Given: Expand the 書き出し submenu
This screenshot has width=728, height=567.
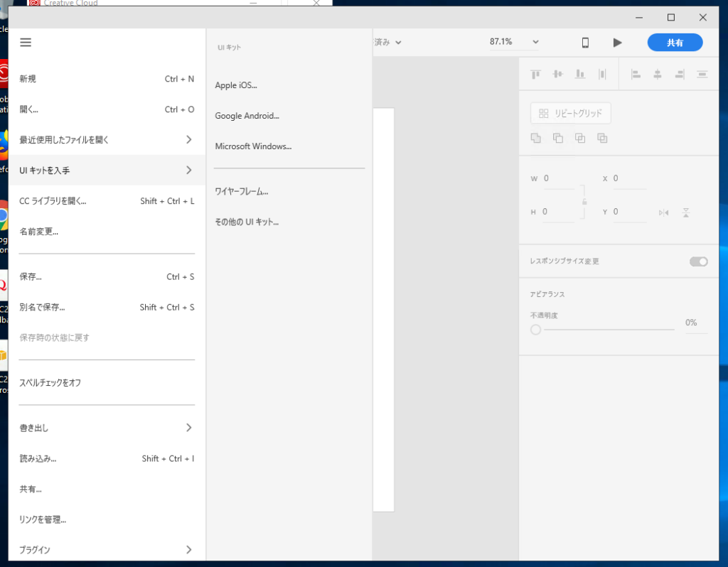Looking at the screenshot, I should (107, 428).
